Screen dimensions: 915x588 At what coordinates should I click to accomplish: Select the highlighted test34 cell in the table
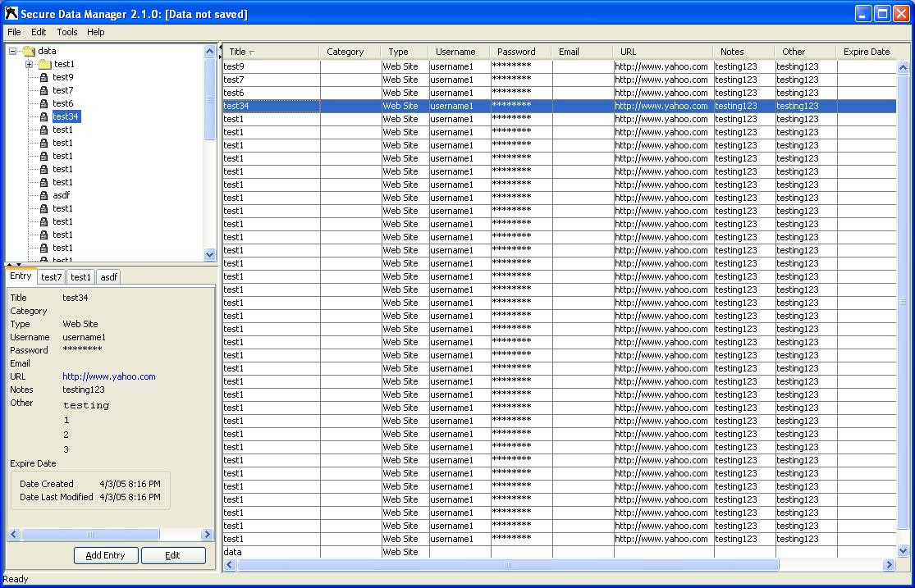pos(272,106)
